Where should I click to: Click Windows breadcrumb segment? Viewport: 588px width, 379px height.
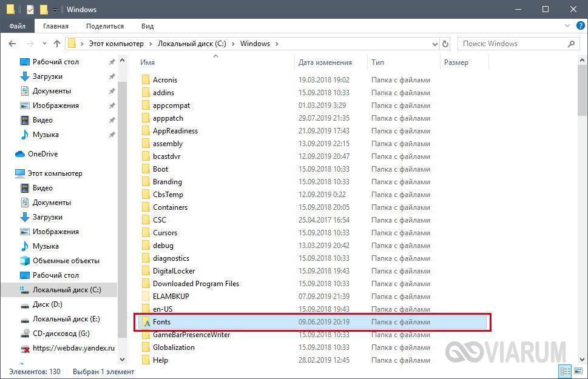(255, 44)
